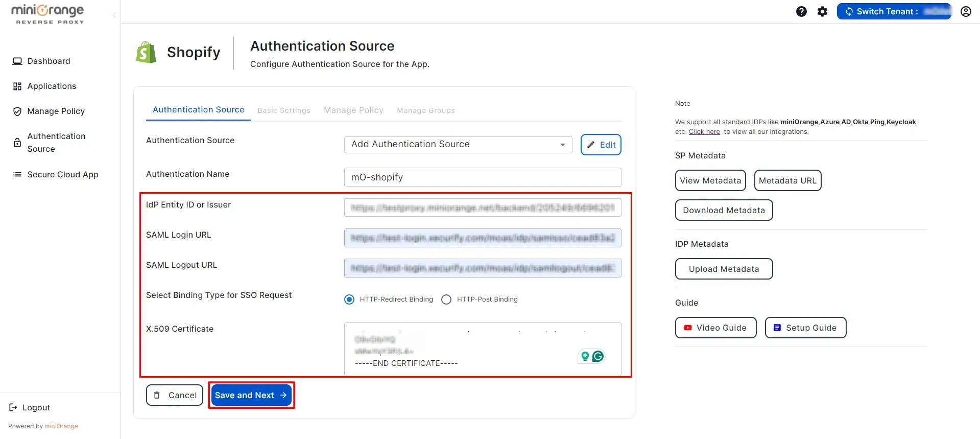Open Secure Cloud App in the sidebar

click(62, 174)
